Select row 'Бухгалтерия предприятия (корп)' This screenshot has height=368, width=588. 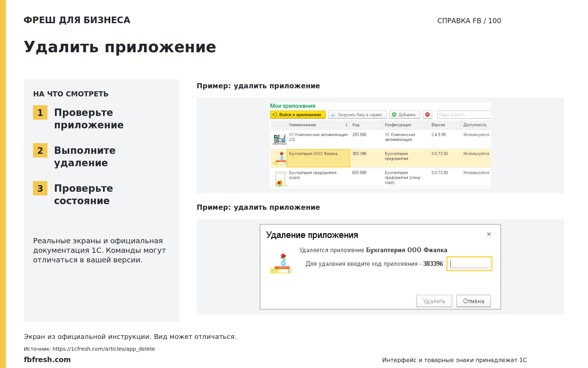click(381, 177)
